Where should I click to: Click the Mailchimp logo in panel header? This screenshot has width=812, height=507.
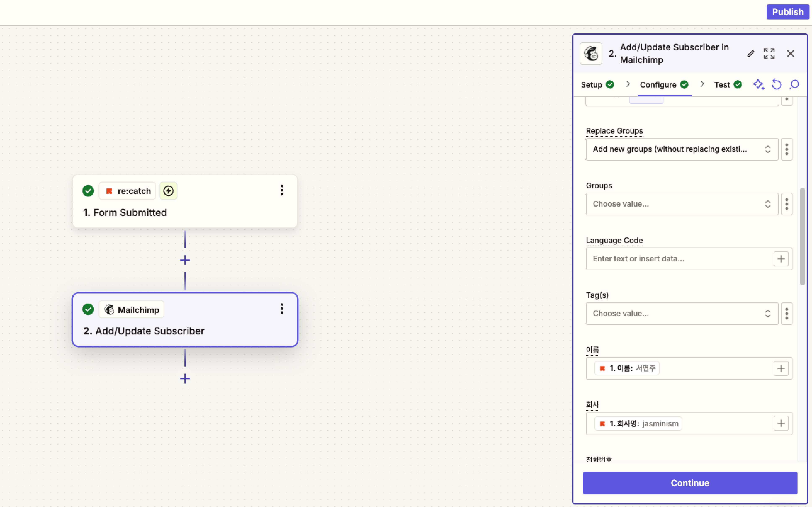(591, 54)
